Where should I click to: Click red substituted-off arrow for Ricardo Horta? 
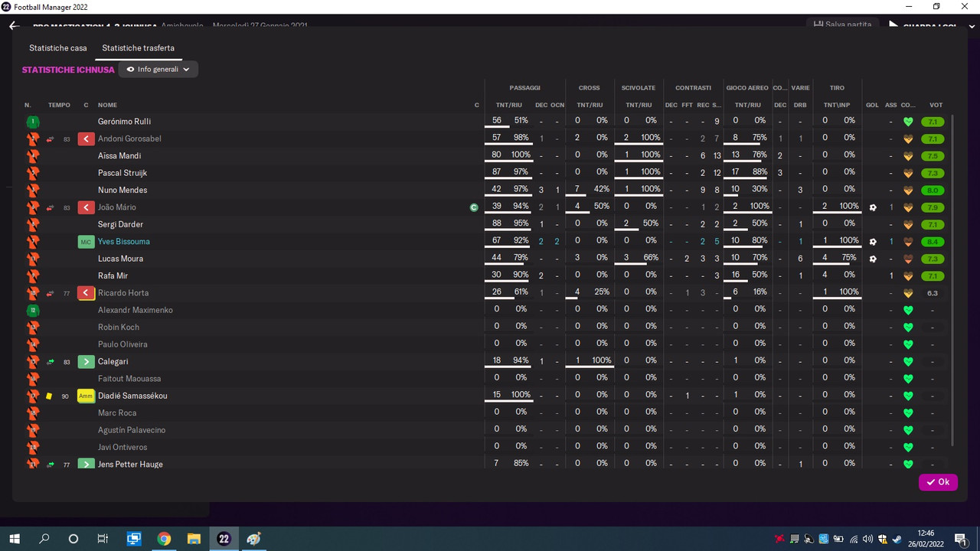pos(86,293)
